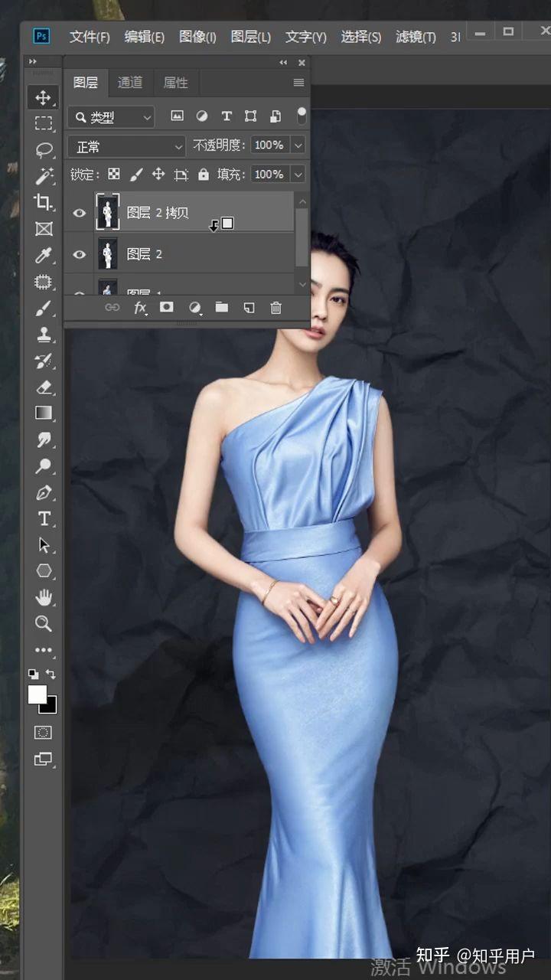Expand the toolbar to two columns
Image resolution: width=551 pixels, height=980 pixels.
(x=33, y=62)
